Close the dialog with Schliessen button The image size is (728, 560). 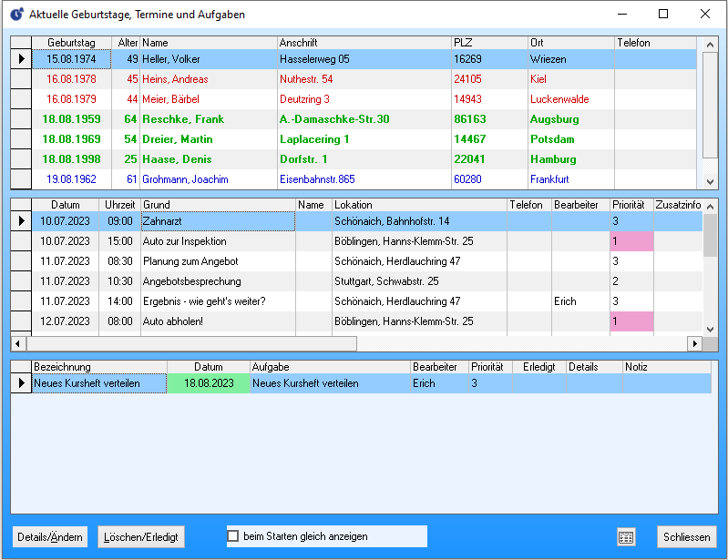tap(686, 537)
